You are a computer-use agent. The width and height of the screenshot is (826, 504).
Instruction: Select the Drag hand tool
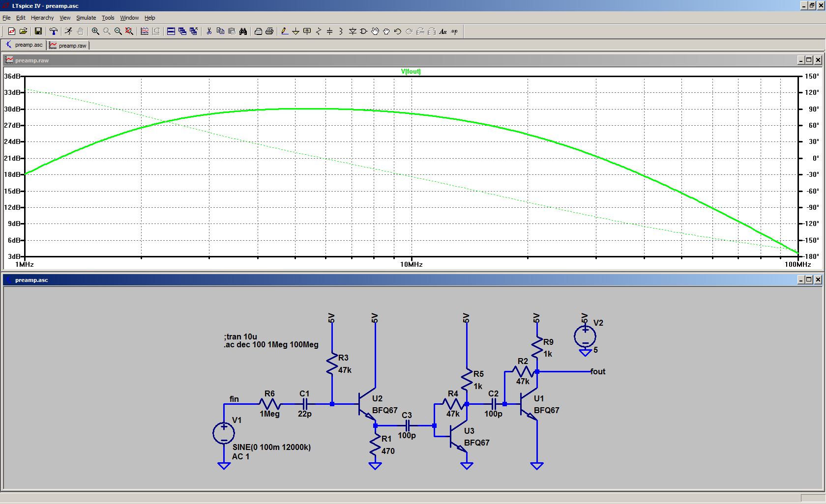pos(386,31)
